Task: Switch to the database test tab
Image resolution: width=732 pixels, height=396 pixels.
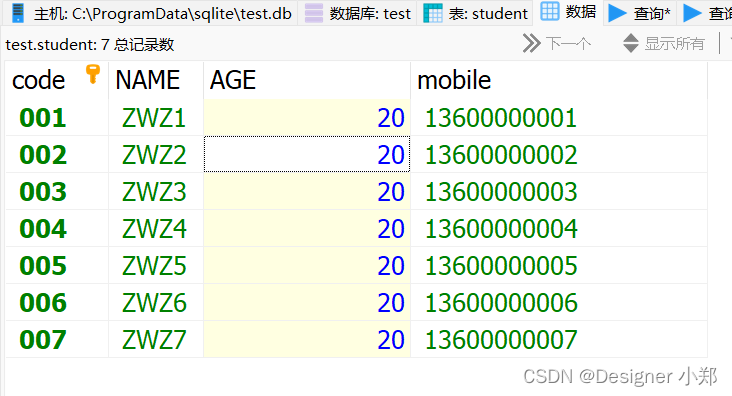Action: click(x=357, y=13)
